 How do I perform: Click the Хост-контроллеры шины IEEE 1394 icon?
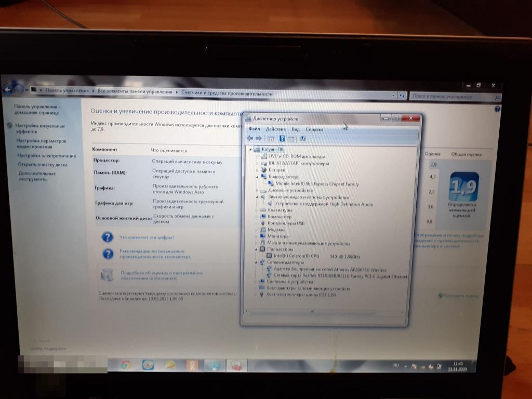tap(261, 295)
